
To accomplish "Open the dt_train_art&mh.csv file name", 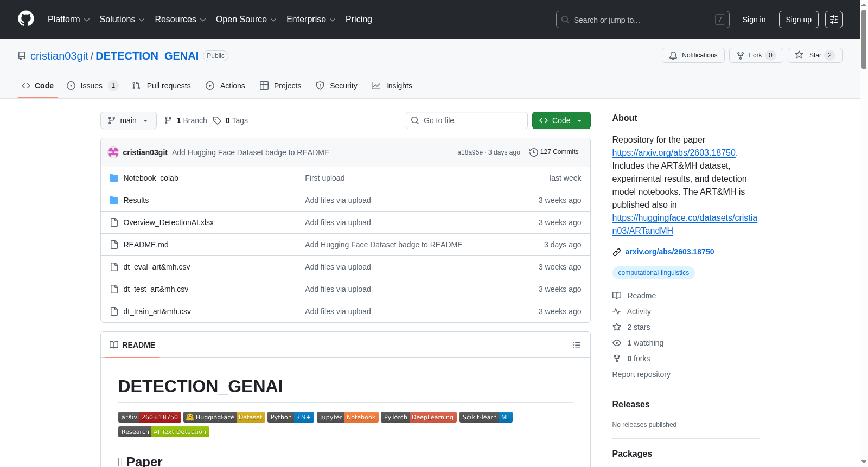I will (x=157, y=311).
